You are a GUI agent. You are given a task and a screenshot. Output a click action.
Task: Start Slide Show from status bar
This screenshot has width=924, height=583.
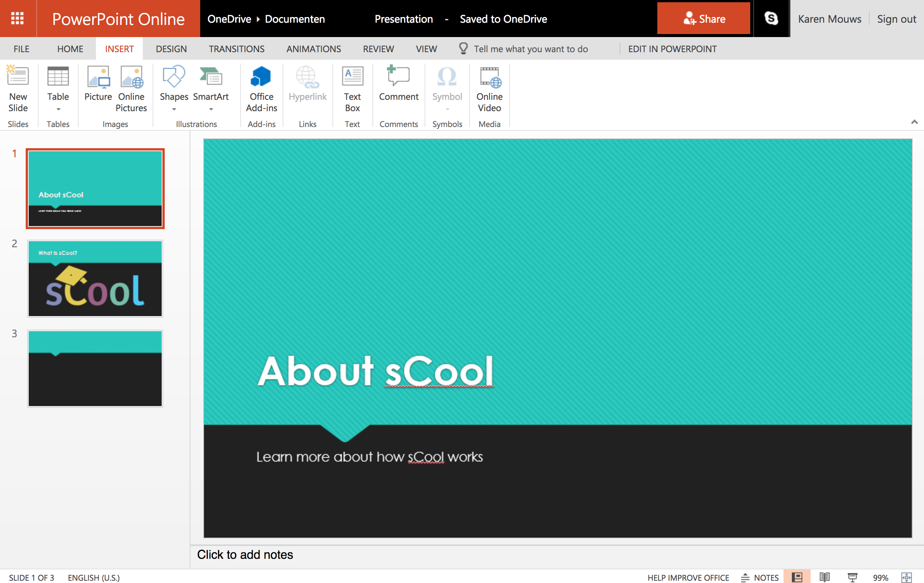[x=852, y=577]
